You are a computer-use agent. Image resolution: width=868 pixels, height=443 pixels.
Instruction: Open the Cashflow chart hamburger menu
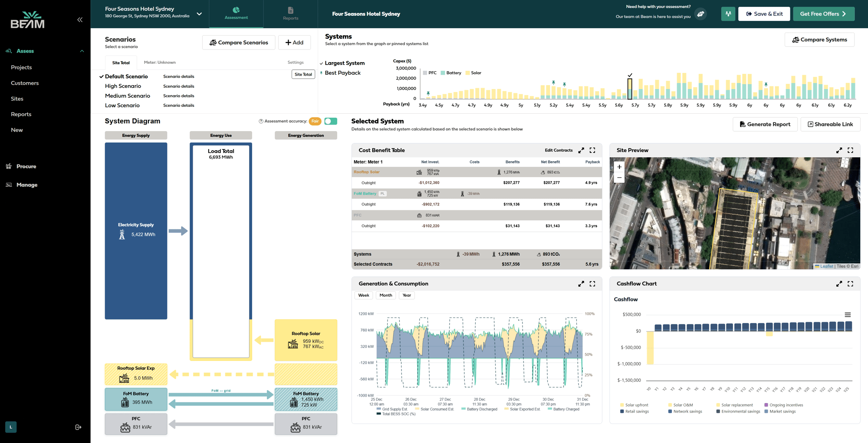click(848, 315)
